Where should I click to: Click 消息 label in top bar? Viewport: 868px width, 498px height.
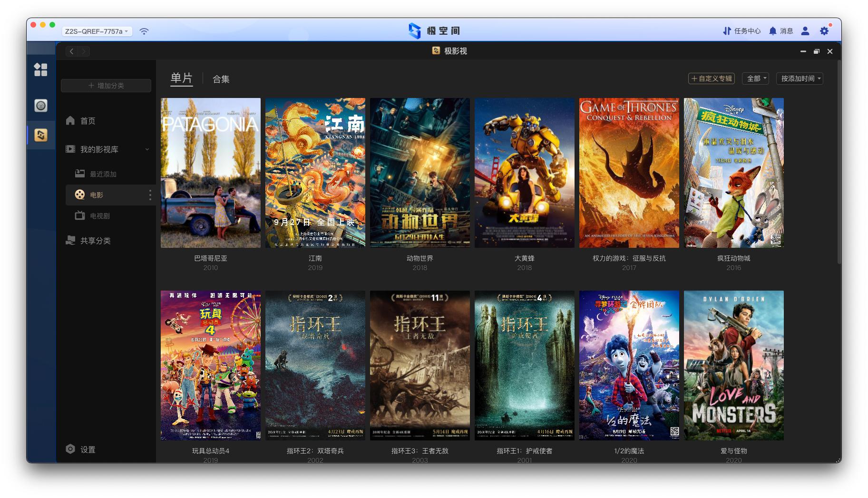pyautogui.click(x=787, y=31)
